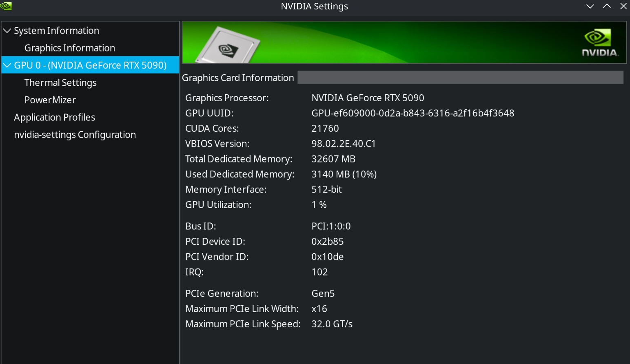The height and width of the screenshot is (364, 630).
Task: Click the 512-bit memory interface value
Action: coord(326,189)
